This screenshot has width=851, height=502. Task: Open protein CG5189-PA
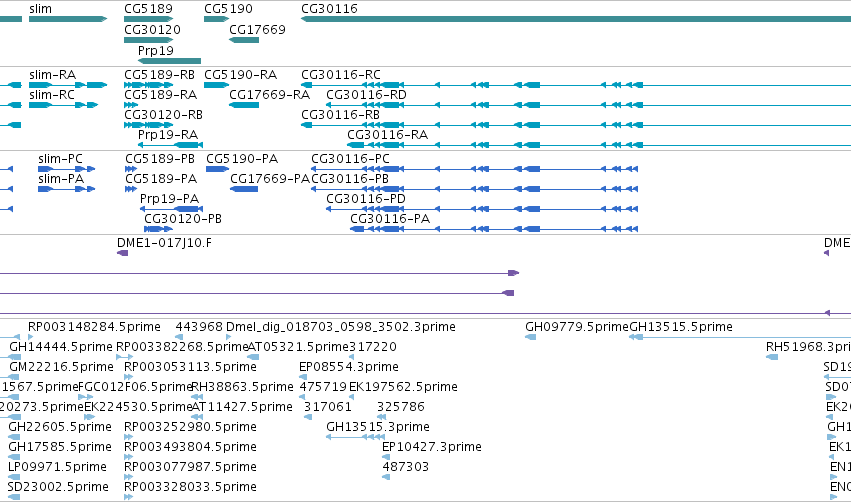point(161,179)
